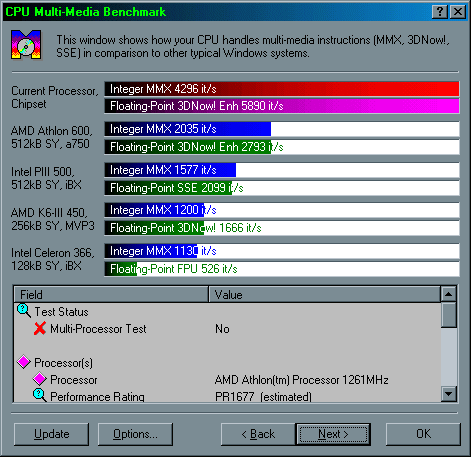Click the Value column header
This screenshot has width=471, height=457.
pyautogui.click(x=324, y=294)
